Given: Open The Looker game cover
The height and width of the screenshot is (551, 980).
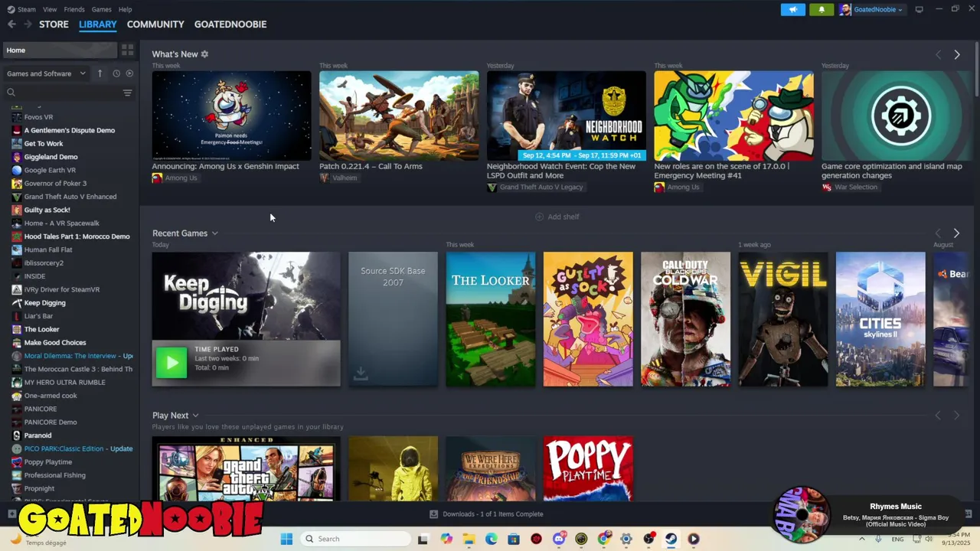Looking at the screenshot, I should 491,319.
